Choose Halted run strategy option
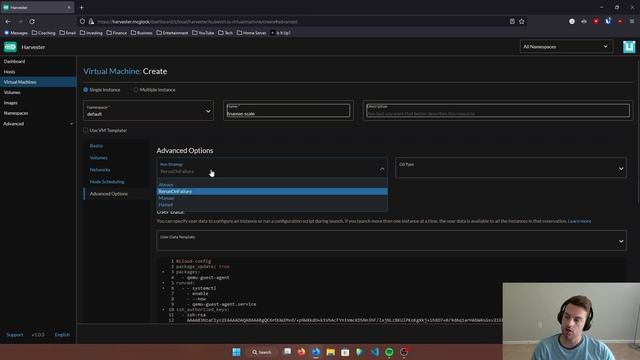 pyautogui.click(x=272, y=204)
